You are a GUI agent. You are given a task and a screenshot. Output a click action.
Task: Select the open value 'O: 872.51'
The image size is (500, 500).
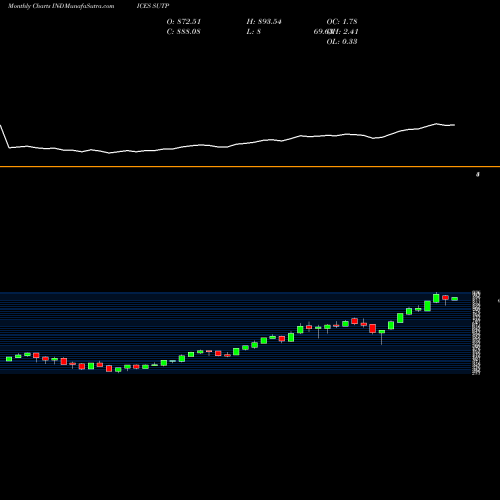(184, 22)
